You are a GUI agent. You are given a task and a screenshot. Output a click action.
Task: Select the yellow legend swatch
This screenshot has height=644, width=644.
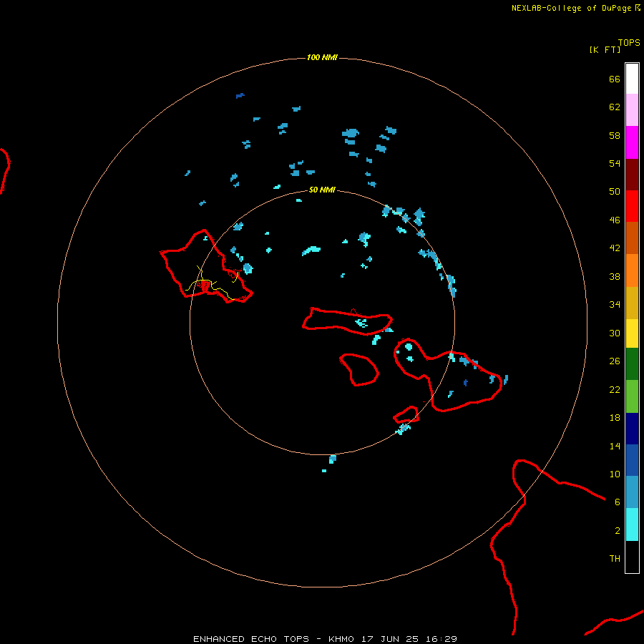pyautogui.click(x=632, y=333)
